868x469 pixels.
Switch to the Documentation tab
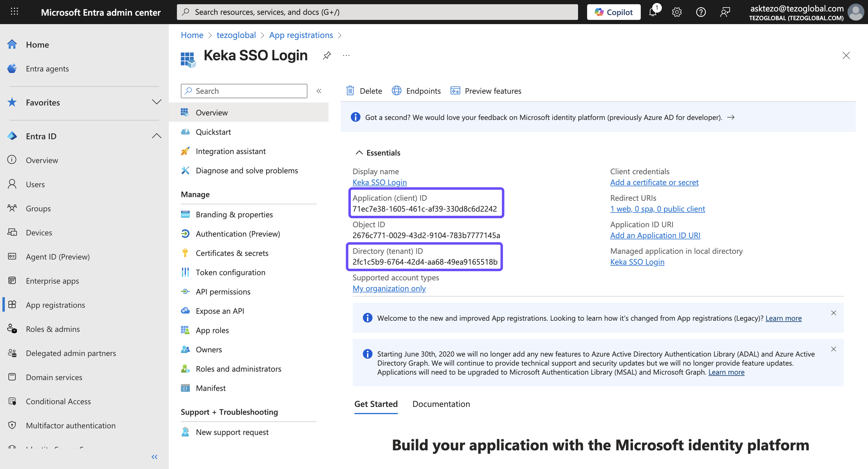[x=441, y=404]
